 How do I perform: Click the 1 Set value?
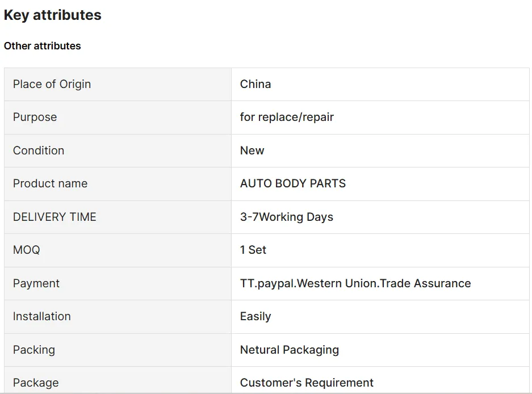(253, 250)
